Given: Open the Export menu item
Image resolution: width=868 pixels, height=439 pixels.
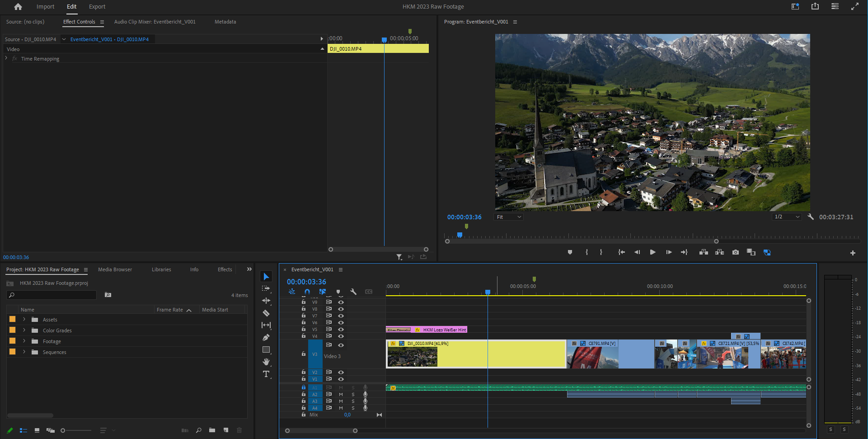Looking at the screenshot, I should click(97, 6).
